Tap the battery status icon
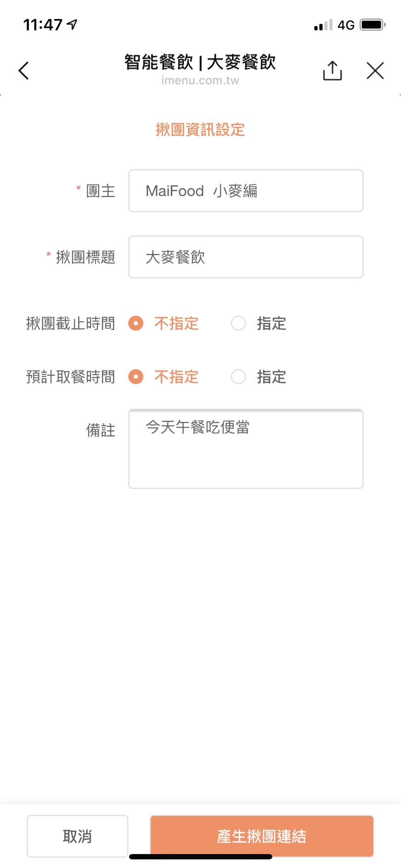Viewport: 401px width, 868px height. [x=372, y=25]
